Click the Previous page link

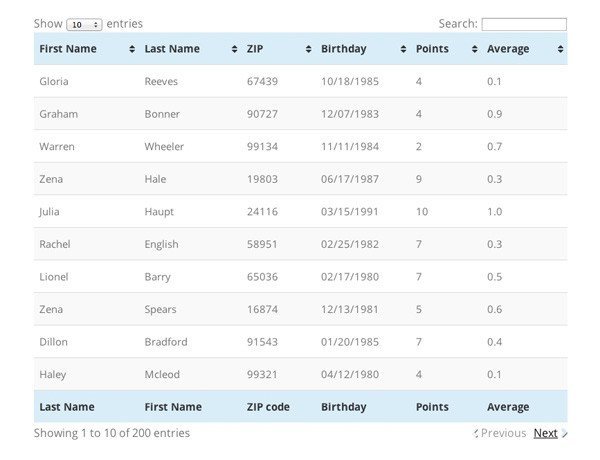click(503, 433)
